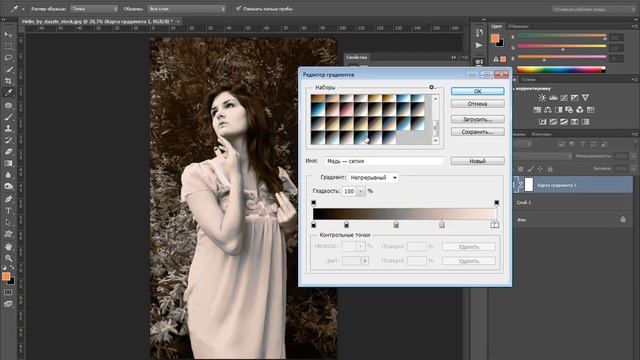
Task: Open layer fill slider arrow
Action: click(x=633, y=169)
